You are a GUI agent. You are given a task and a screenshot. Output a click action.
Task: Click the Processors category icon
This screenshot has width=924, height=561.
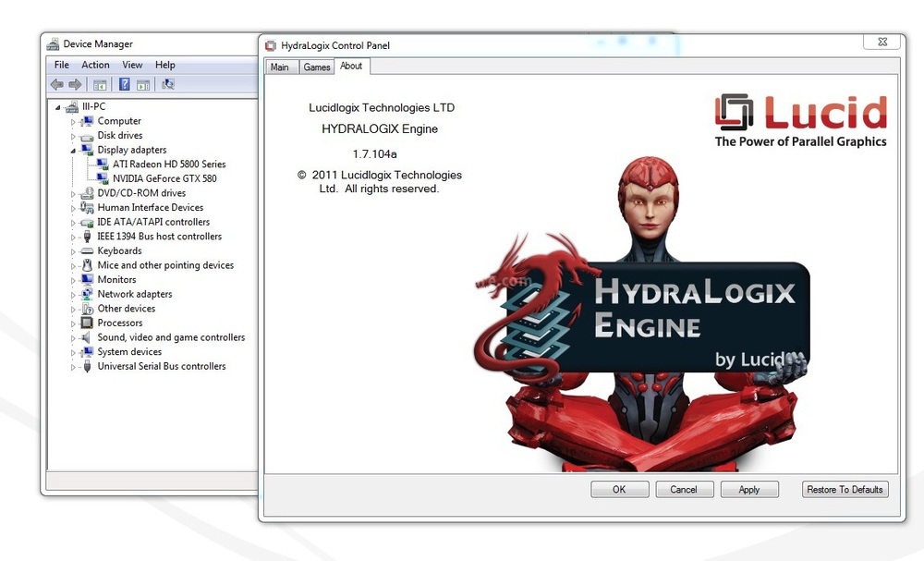click(87, 323)
